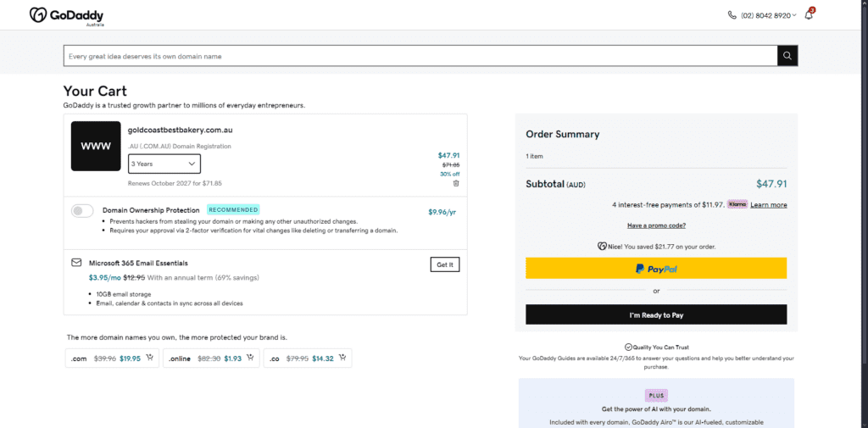Open the Learn more link
The height and width of the screenshot is (428, 868).
click(x=768, y=205)
